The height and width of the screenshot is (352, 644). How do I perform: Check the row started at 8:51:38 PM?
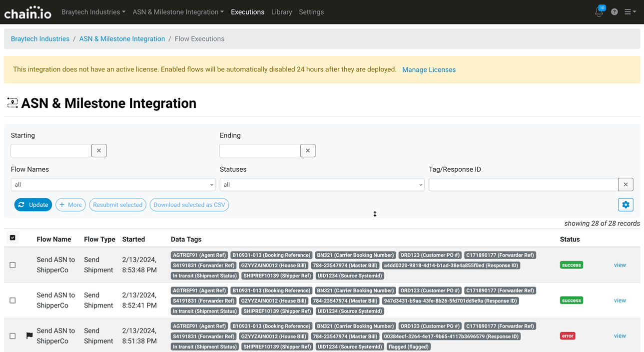pyautogui.click(x=12, y=336)
